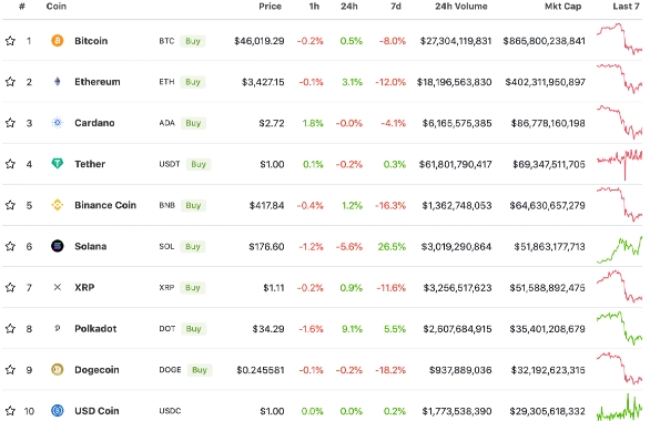Open Cardano 7-day sparkline chart
Viewport: 650px width, 421px height.
coord(619,122)
